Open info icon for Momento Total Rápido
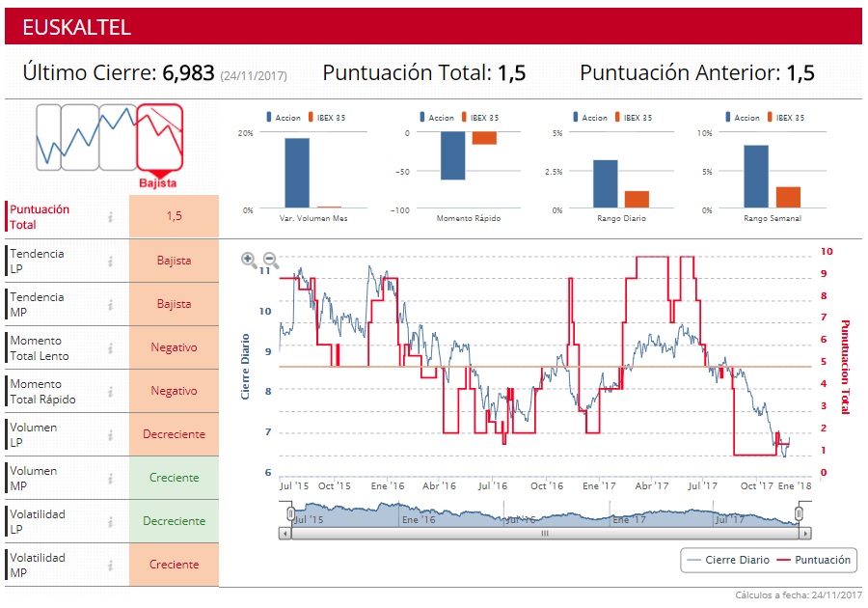This screenshot has height=608, width=868. [111, 392]
